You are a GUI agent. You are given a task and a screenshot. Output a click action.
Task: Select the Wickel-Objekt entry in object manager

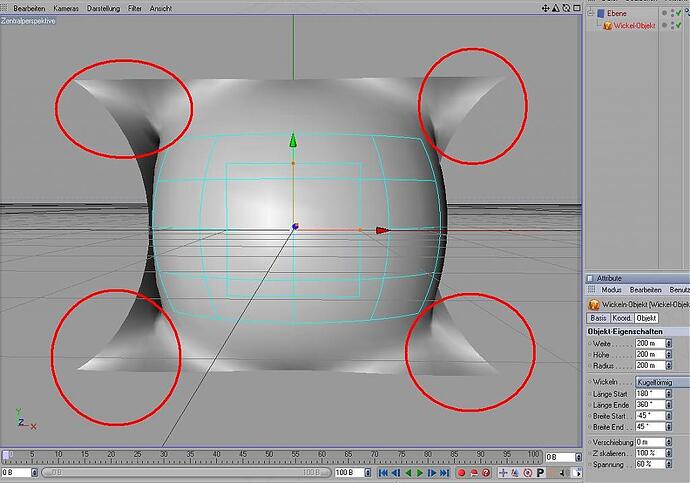634,26
